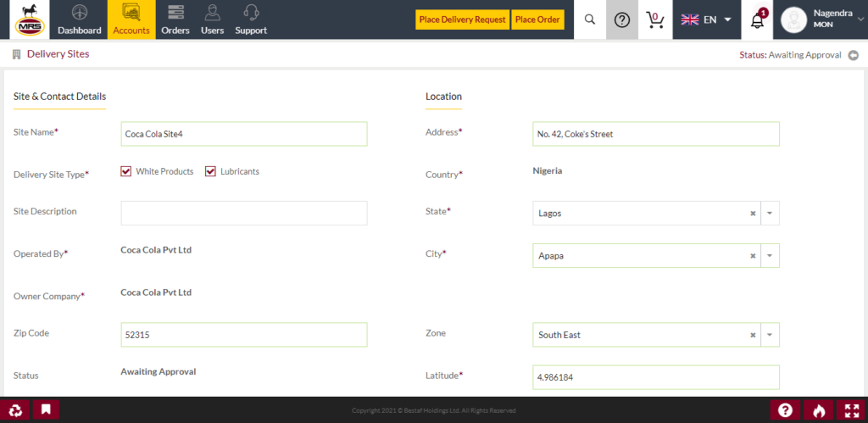Open the Dashboard menu
Viewport: 868px width, 423px height.
pyautogui.click(x=79, y=19)
